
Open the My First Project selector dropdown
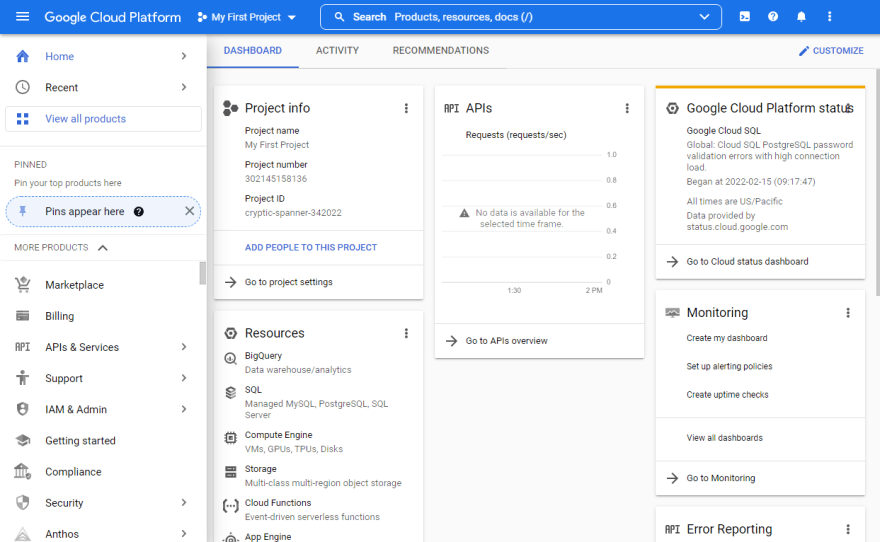(x=246, y=17)
